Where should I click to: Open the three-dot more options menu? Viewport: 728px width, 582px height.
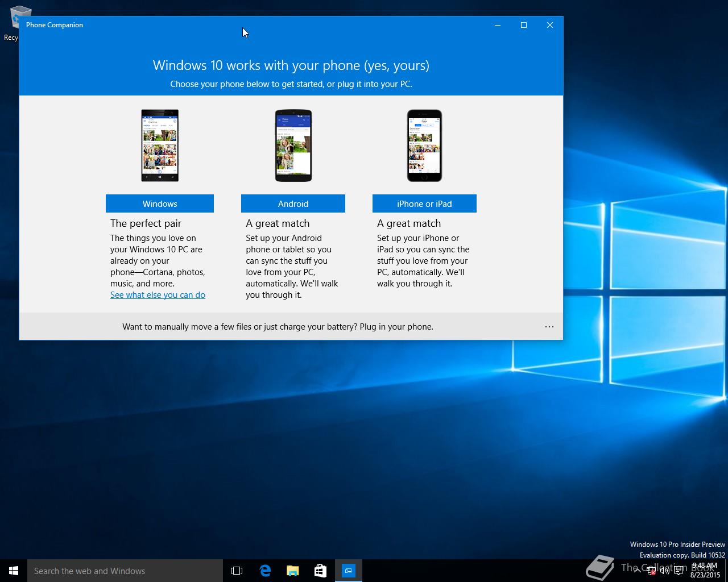point(549,327)
